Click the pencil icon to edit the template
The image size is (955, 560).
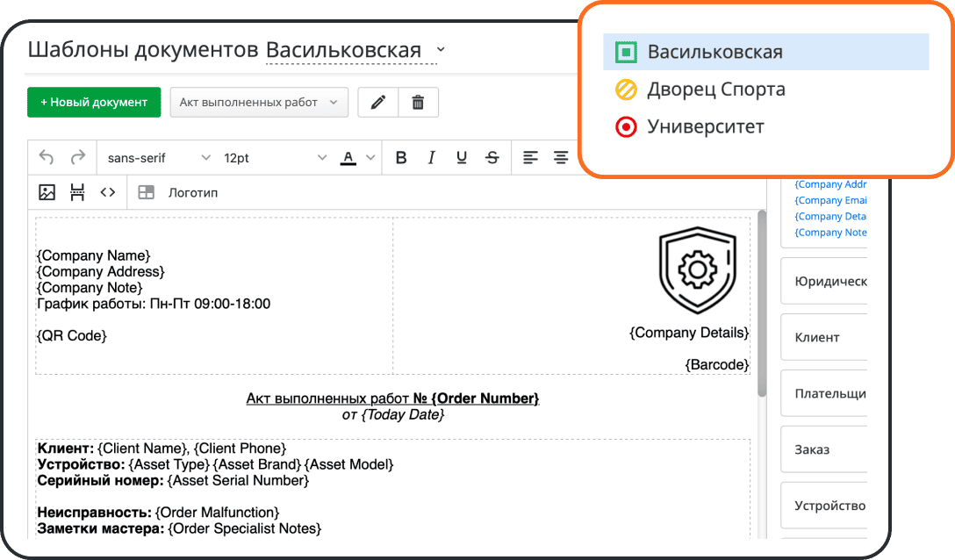tap(377, 102)
